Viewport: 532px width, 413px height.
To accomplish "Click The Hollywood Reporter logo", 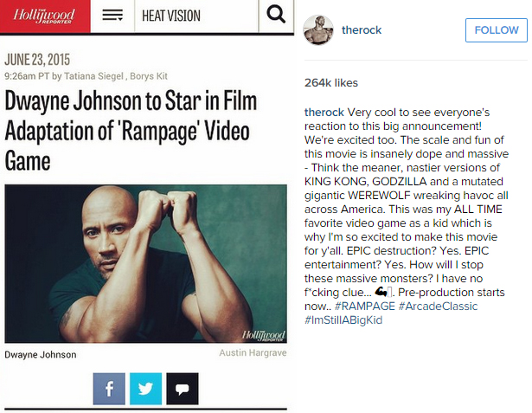I will click(45, 16).
